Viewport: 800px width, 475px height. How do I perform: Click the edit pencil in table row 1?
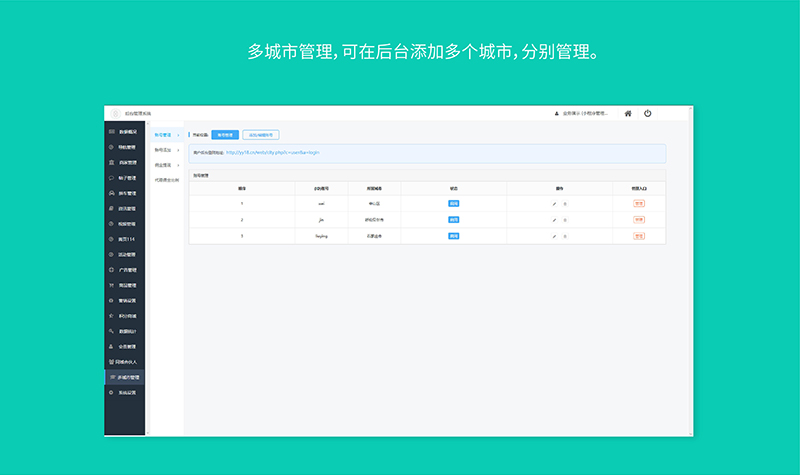click(x=554, y=204)
